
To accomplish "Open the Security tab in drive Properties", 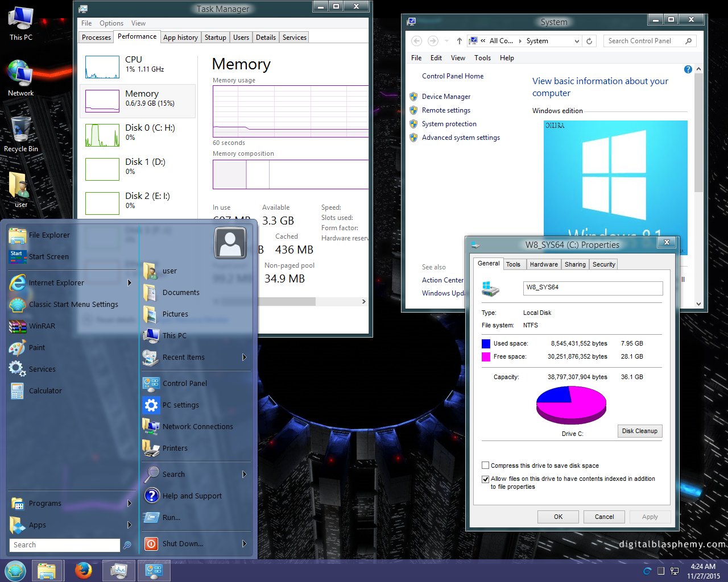I will (604, 264).
